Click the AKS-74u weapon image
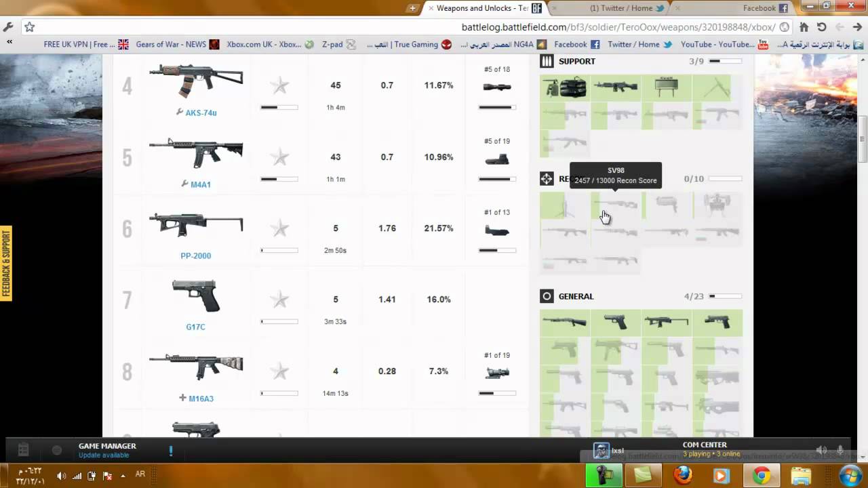The width and height of the screenshot is (868, 488). 196,82
